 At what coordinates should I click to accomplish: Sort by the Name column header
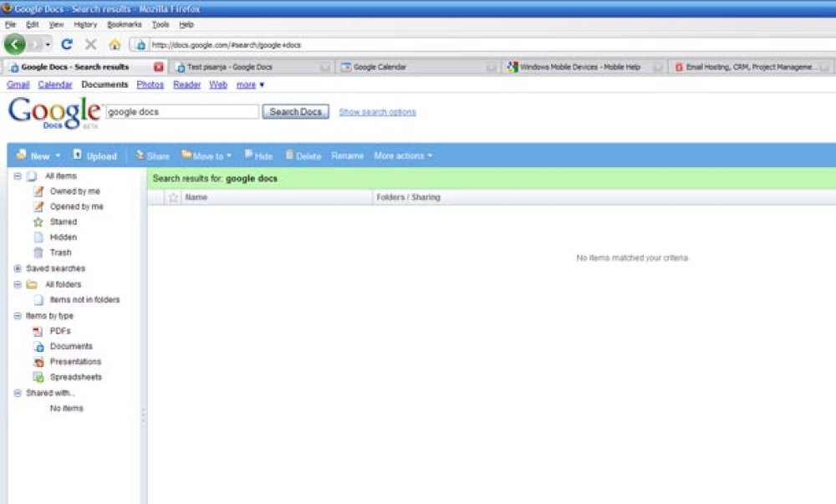[x=196, y=197]
